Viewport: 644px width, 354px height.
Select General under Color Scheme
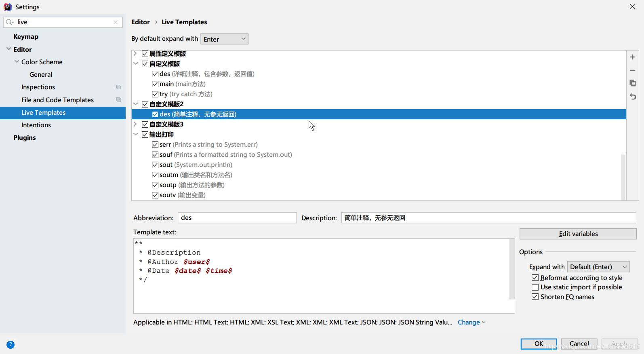[41, 75]
